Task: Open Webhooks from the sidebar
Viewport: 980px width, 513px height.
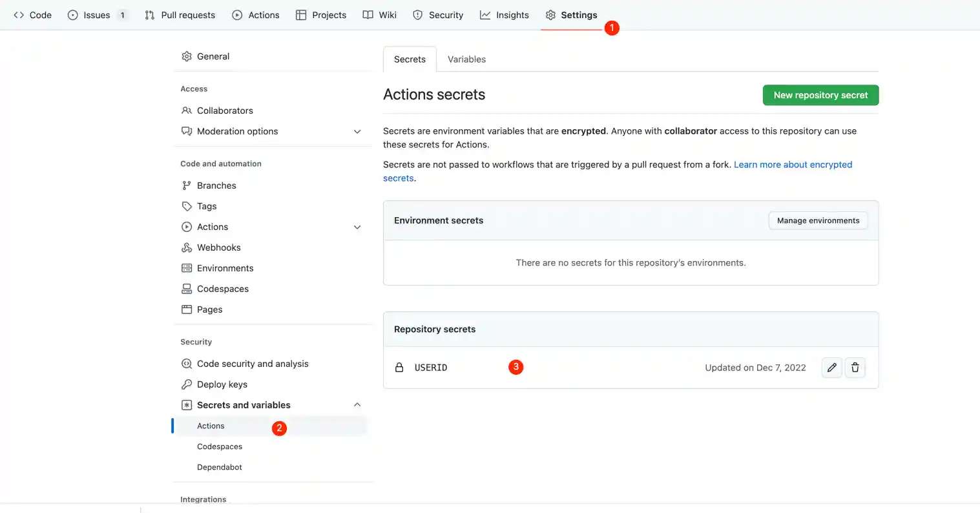Action: 218,247
